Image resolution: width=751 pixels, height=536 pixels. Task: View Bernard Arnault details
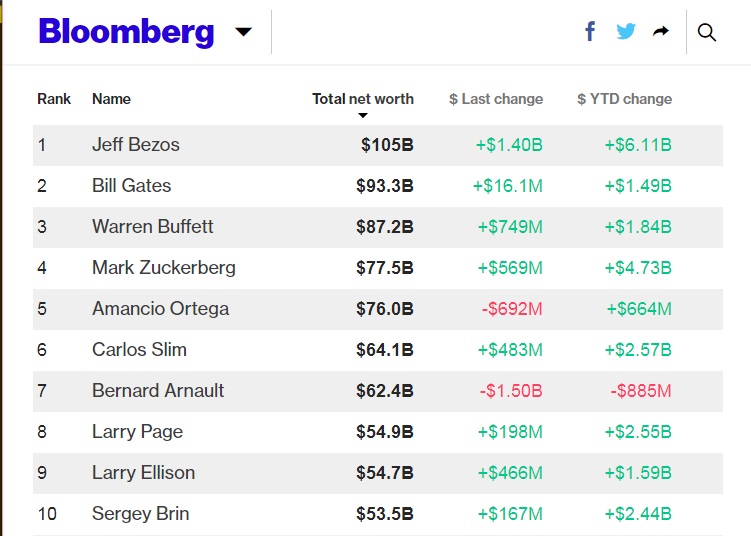pyautogui.click(x=158, y=391)
